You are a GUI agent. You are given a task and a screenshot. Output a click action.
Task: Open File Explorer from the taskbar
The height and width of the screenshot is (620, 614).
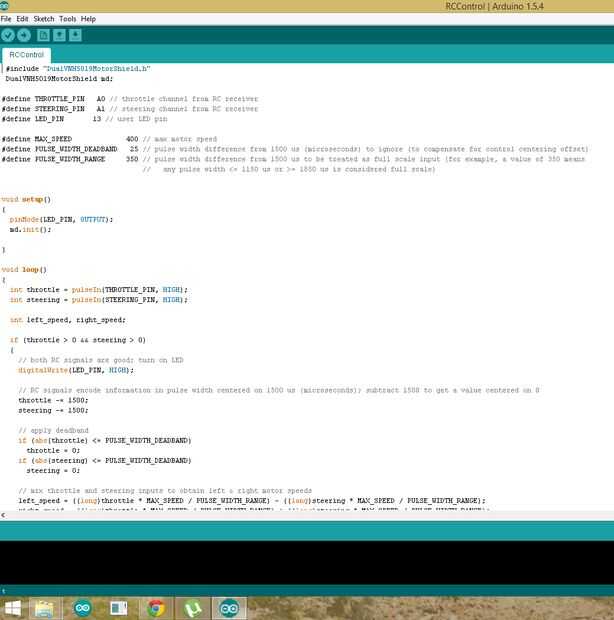click(44, 609)
